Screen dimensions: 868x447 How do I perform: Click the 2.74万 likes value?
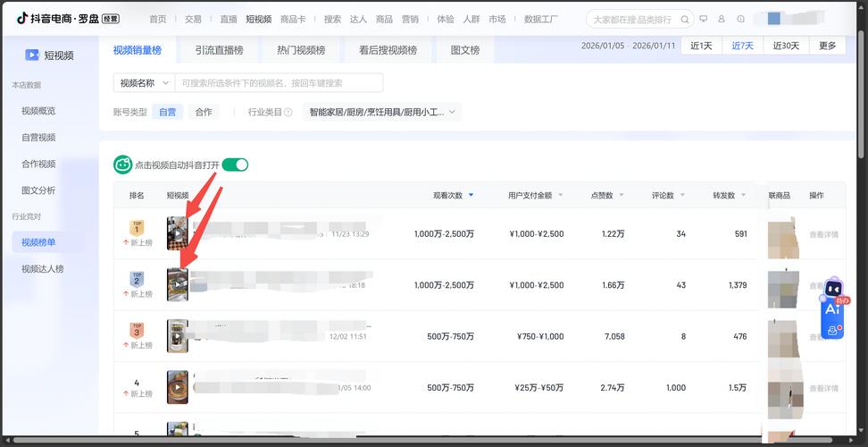(x=613, y=388)
